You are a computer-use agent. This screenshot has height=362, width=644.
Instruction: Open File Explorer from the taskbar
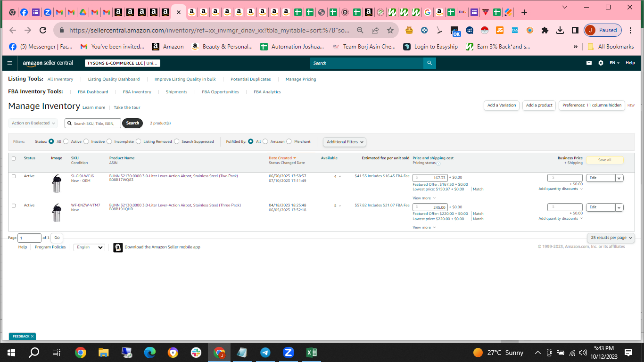[103, 352]
